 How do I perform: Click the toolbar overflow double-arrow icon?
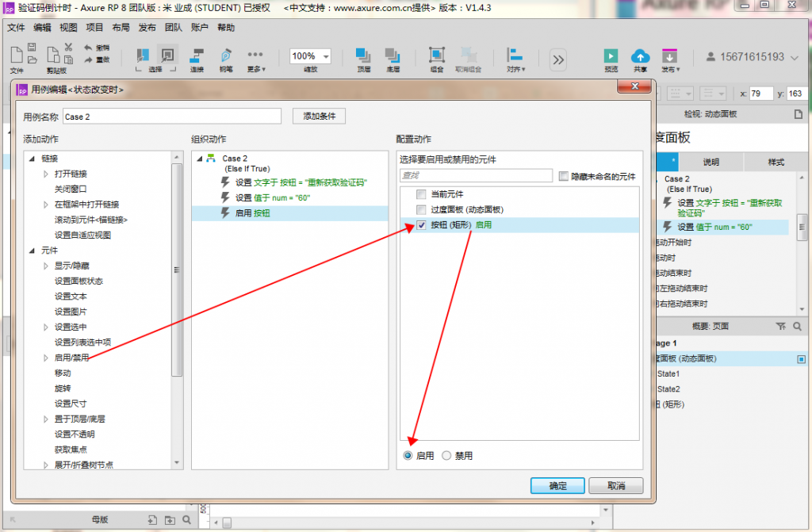[558, 59]
